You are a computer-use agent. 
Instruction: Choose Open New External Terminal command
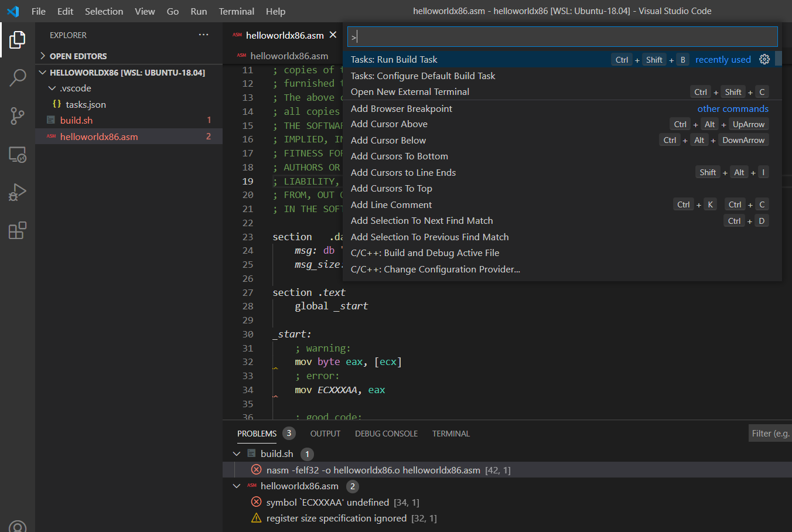[x=409, y=92]
